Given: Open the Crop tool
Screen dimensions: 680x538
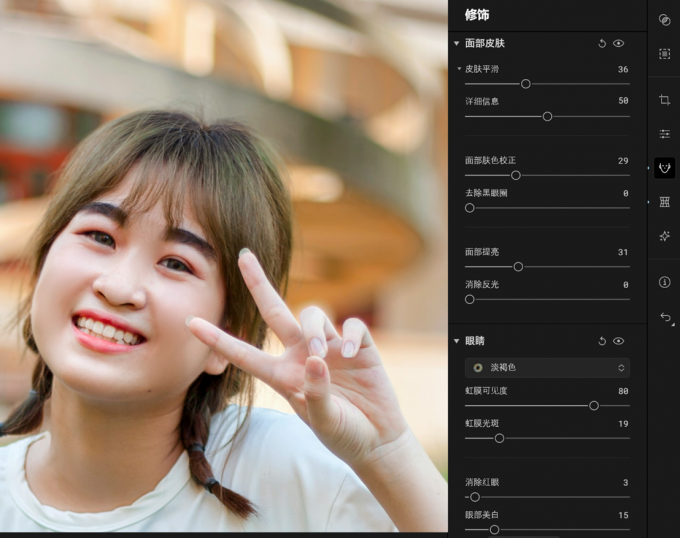Looking at the screenshot, I should [x=664, y=100].
